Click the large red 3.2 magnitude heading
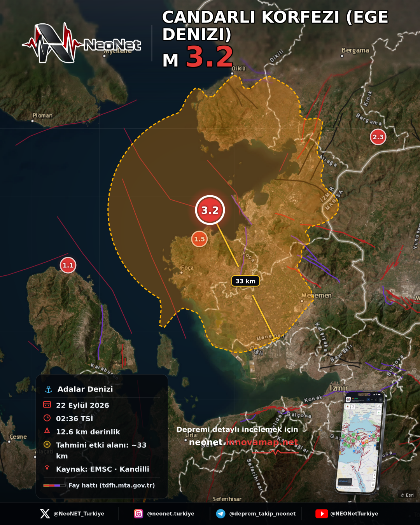Viewport: 420px width, 525px height. point(210,57)
